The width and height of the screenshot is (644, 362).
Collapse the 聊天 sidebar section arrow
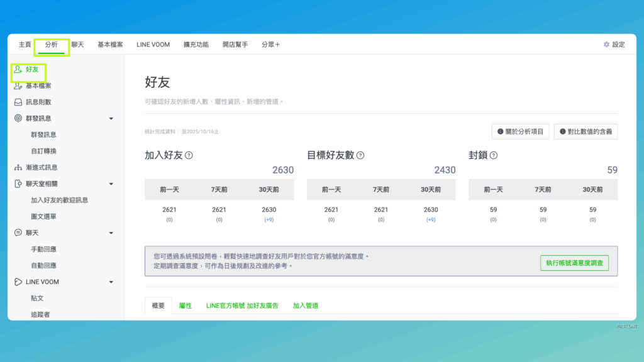[111, 233]
